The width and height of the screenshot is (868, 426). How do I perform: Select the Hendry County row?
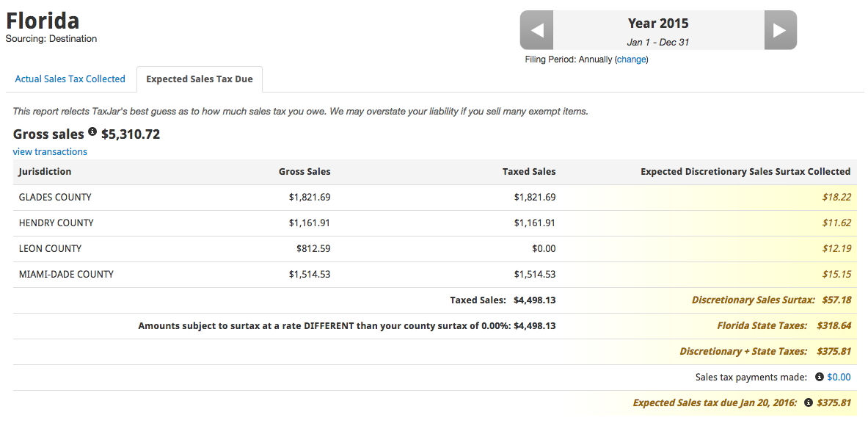[x=434, y=223]
